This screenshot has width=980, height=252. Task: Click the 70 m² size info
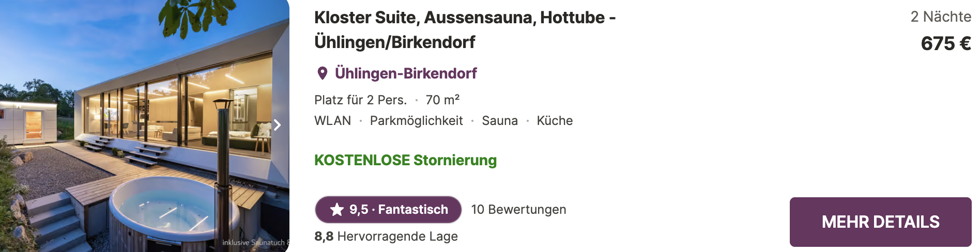[442, 100]
